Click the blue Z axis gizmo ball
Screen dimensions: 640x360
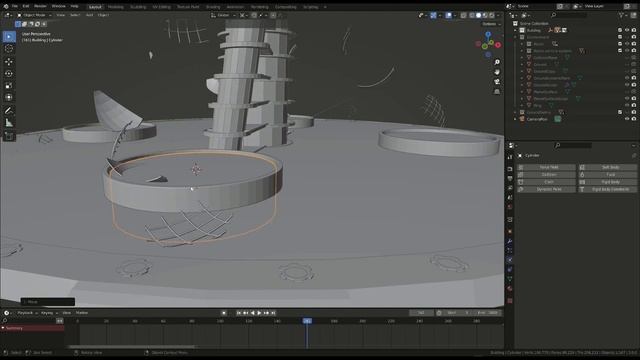pyautogui.click(x=488, y=35)
